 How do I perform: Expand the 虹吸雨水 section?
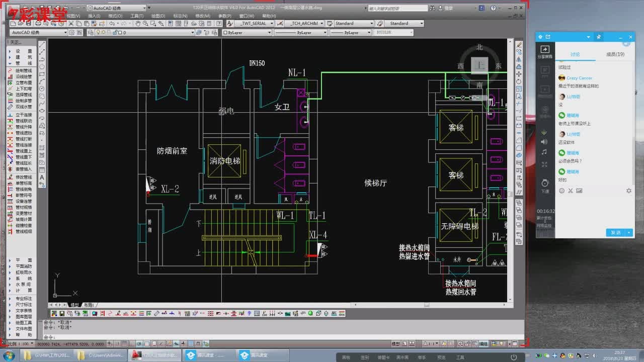(20, 273)
